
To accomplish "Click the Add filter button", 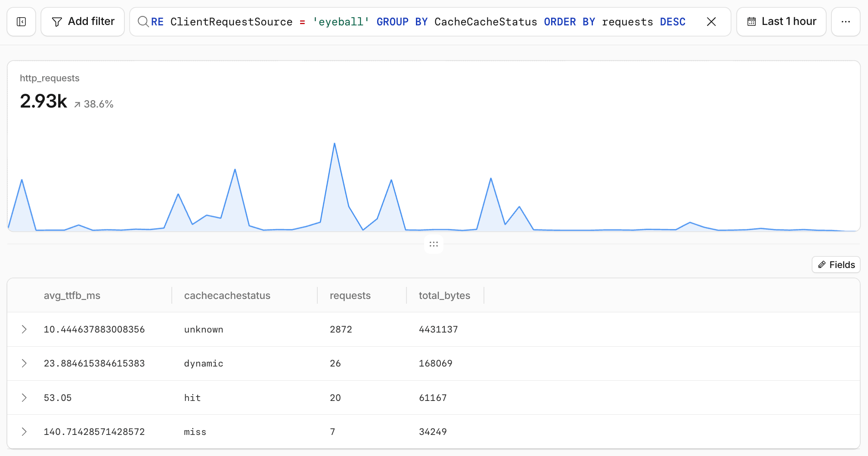I will (83, 22).
